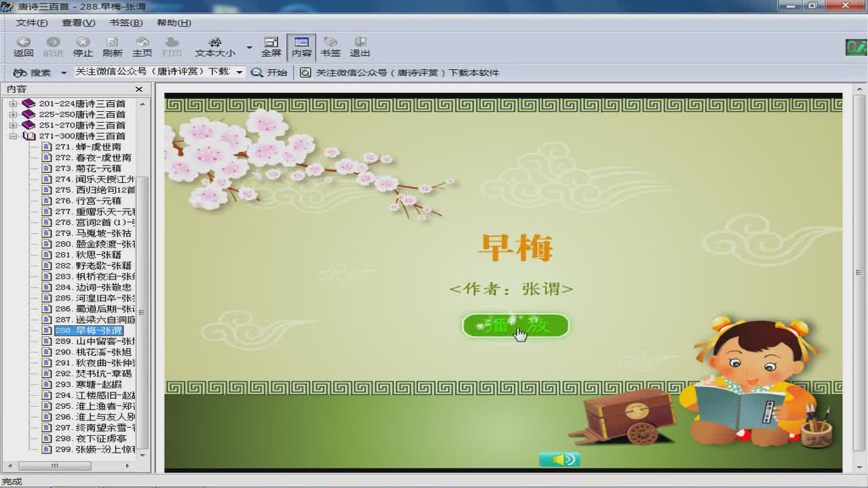Screen dimensions: 868x488
Task: Select poem 290.桃花溪-张旭
Action: click(x=94, y=352)
